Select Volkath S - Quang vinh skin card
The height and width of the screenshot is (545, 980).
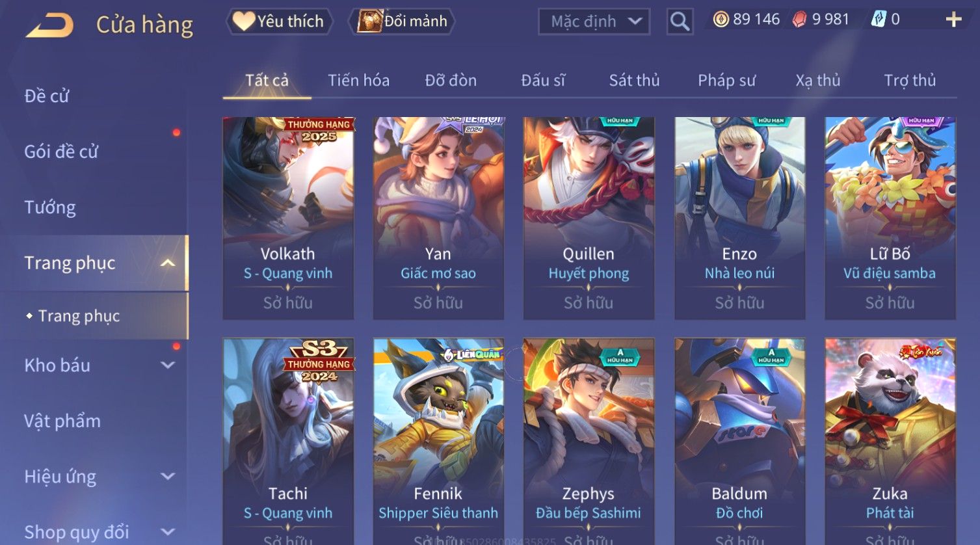tap(288, 218)
